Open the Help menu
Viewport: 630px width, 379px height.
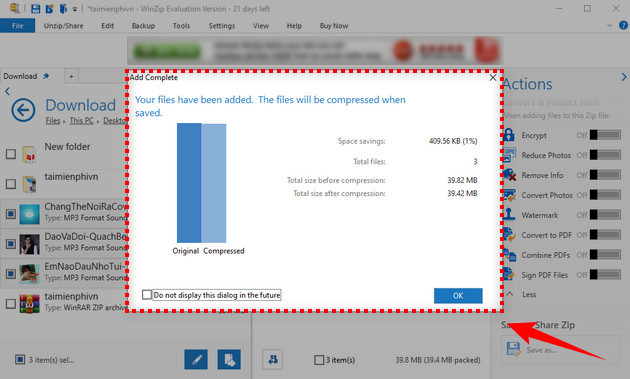click(x=294, y=26)
